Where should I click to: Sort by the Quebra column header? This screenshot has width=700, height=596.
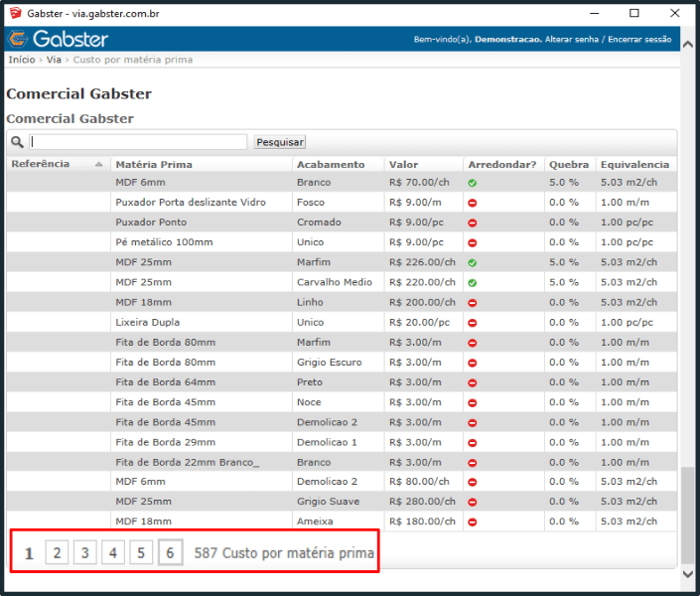(568, 165)
